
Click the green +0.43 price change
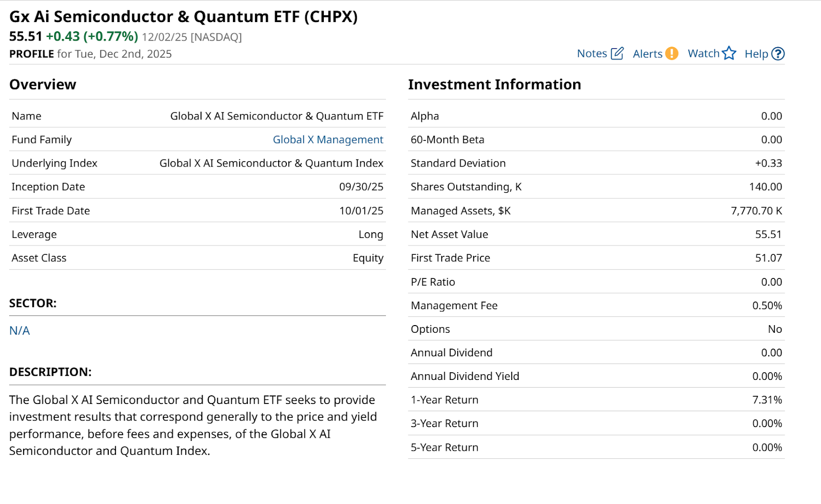click(x=63, y=36)
